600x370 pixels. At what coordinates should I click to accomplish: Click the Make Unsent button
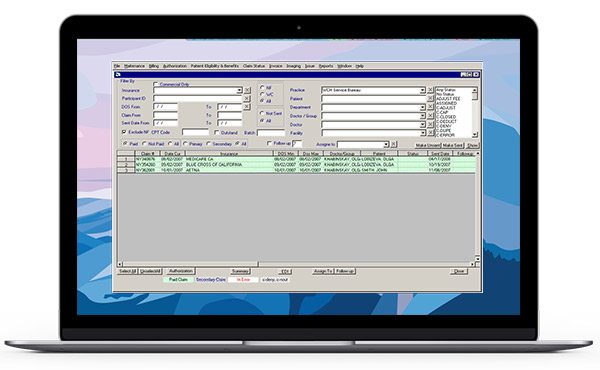(x=428, y=145)
